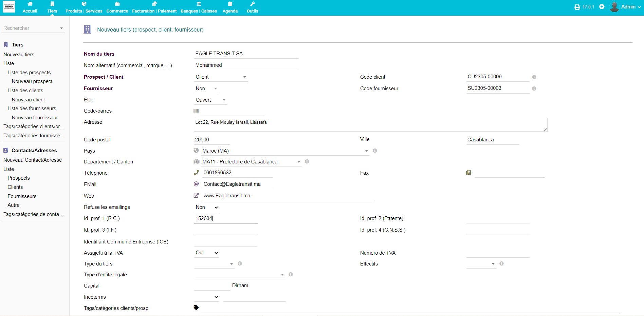644x316 pixels.
Task: Click the info icon next to Pays dropdown
Action: (x=375, y=151)
